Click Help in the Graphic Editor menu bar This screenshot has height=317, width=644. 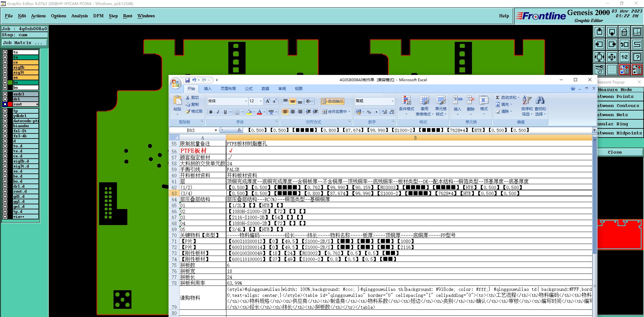[x=504, y=16]
